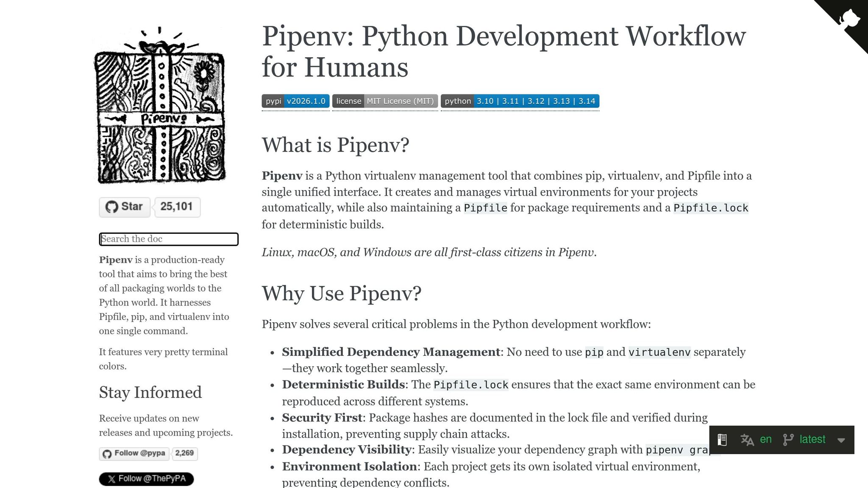This screenshot has height=488, width=868.
Task: Click the MIT License badge
Action: click(x=385, y=101)
